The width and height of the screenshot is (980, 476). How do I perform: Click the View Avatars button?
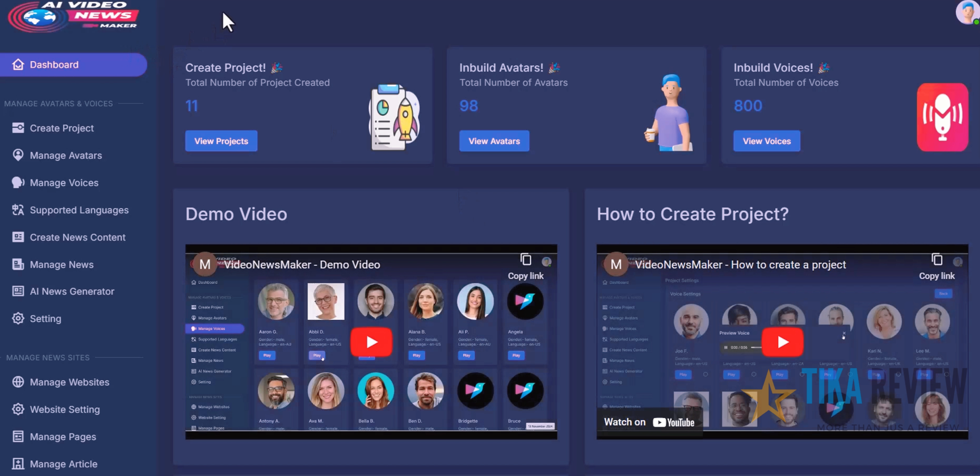[494, 141]
